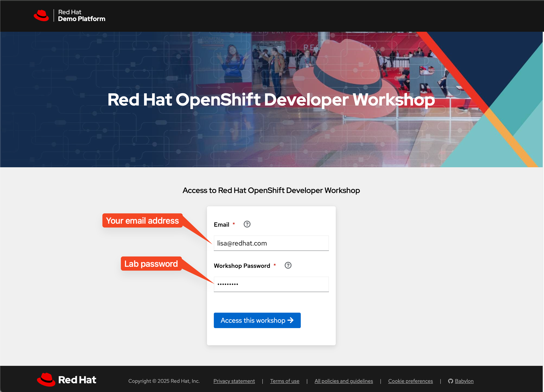
Task: Click the Access to Red Hat OpenShift Developer Workshop heading
Action: coord(271,190)
